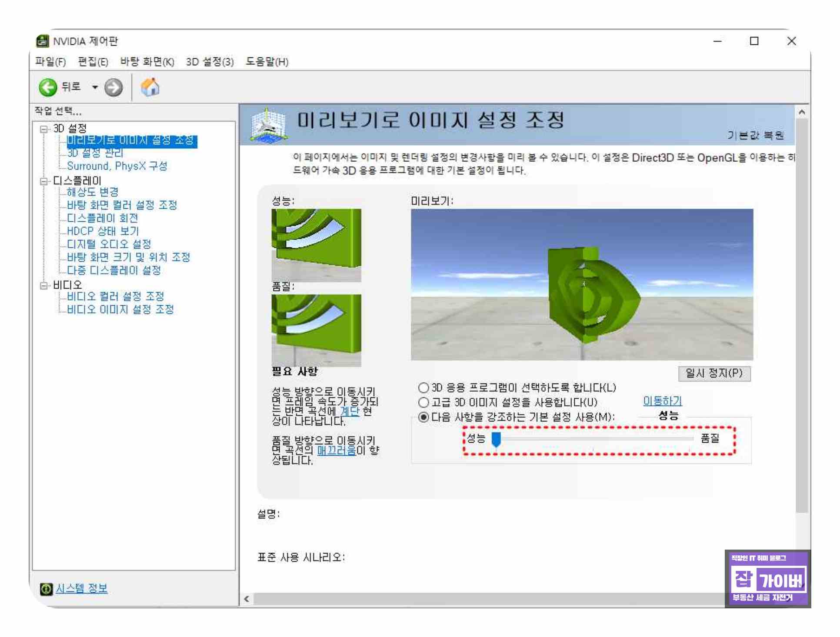Screen dimensions: 840x637
Task: Open the back history dropdown arrow
Action: pos(95,87)
